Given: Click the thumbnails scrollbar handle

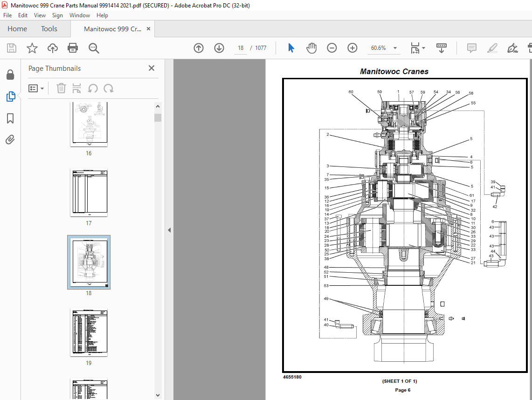Looking at the screenshot, I should pyautogui.click(x=158, y=117).
